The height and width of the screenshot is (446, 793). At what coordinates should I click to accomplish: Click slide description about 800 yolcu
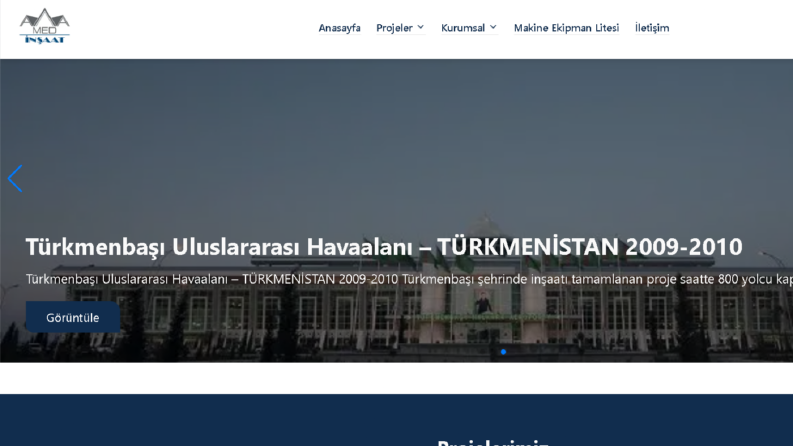(x=409, y=279)
